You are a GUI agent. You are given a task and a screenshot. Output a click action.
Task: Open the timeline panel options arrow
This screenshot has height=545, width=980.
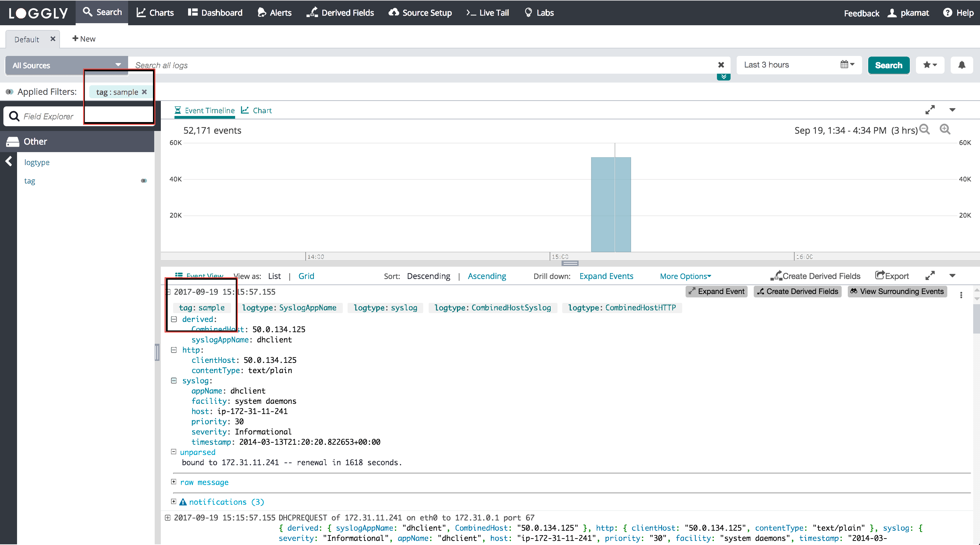click(952, 110)
